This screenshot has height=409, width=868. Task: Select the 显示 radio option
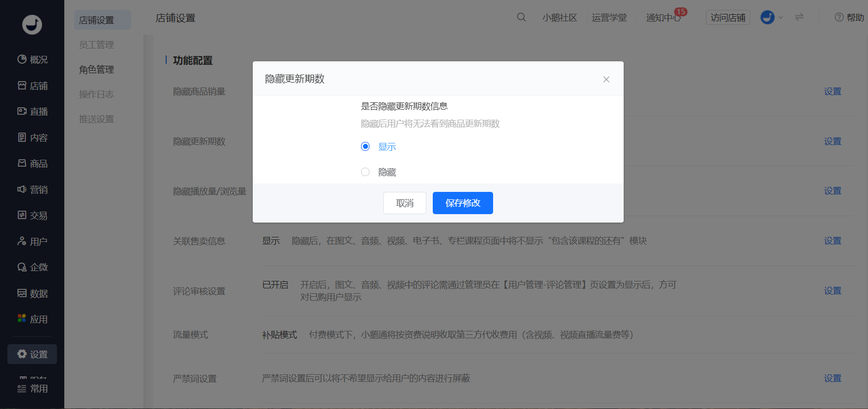(x=378, y=146)
